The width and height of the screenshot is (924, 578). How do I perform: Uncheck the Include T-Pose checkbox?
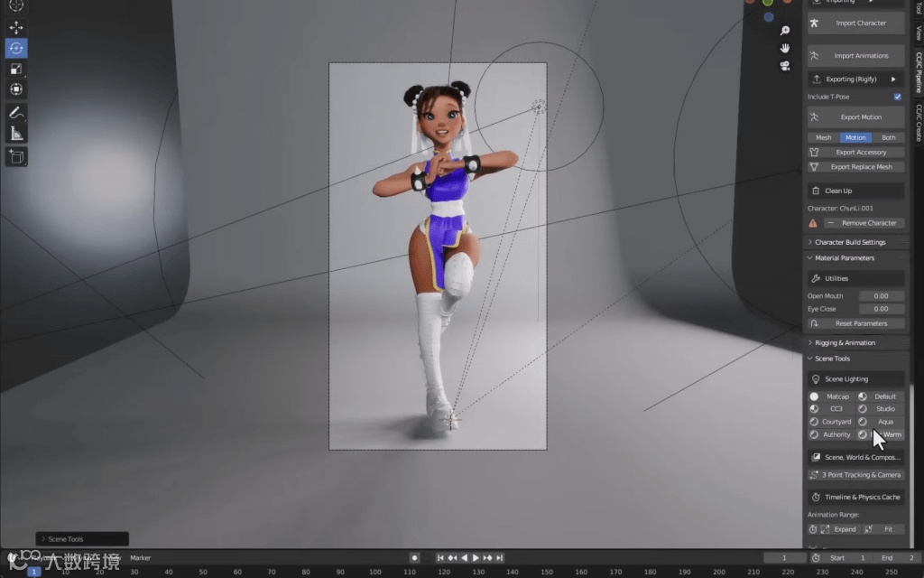898,97
